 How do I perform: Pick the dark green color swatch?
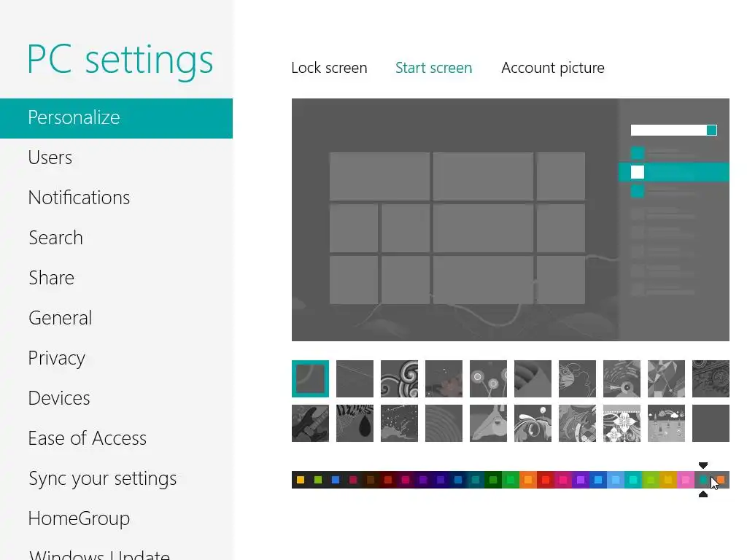(x=493, y=480)
